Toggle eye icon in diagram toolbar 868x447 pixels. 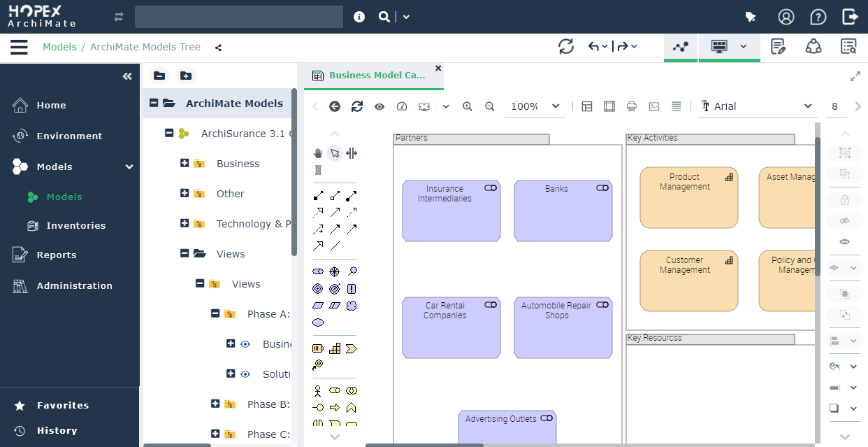pos(379,106)
